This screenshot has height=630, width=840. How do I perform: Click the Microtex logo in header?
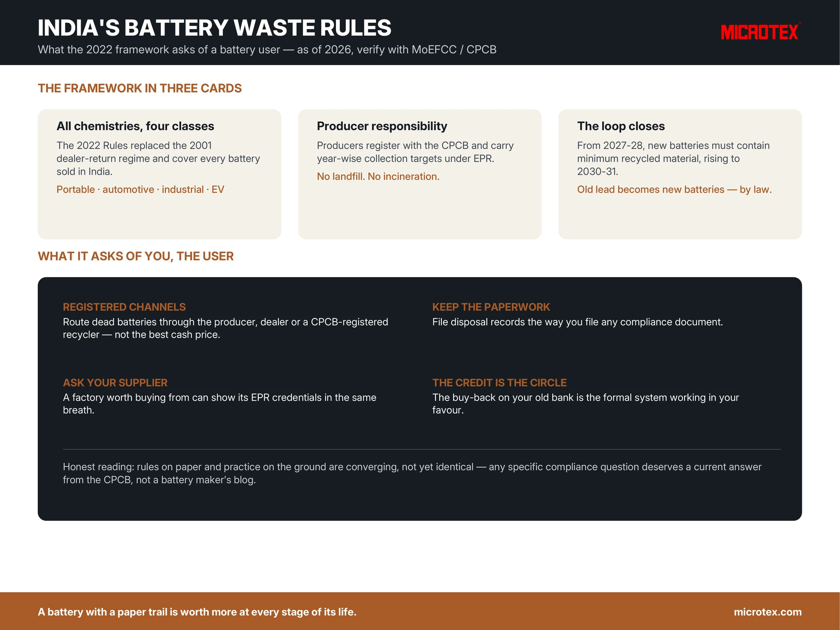coord(761,32)
